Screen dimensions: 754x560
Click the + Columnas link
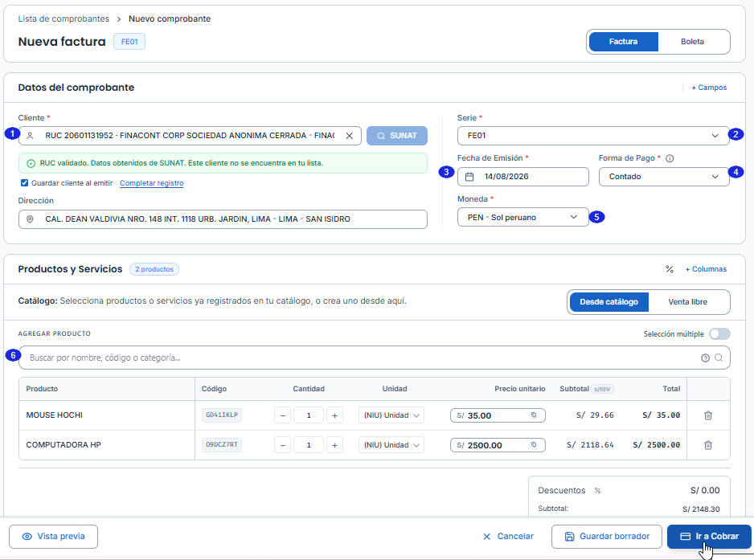pos(706,269)
